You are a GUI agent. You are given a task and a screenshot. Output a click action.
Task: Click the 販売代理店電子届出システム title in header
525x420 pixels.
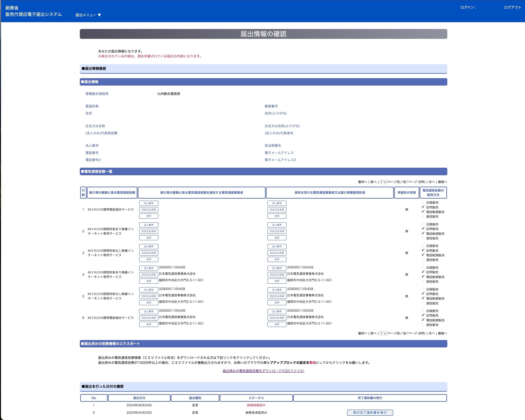(x=34, y=14)
